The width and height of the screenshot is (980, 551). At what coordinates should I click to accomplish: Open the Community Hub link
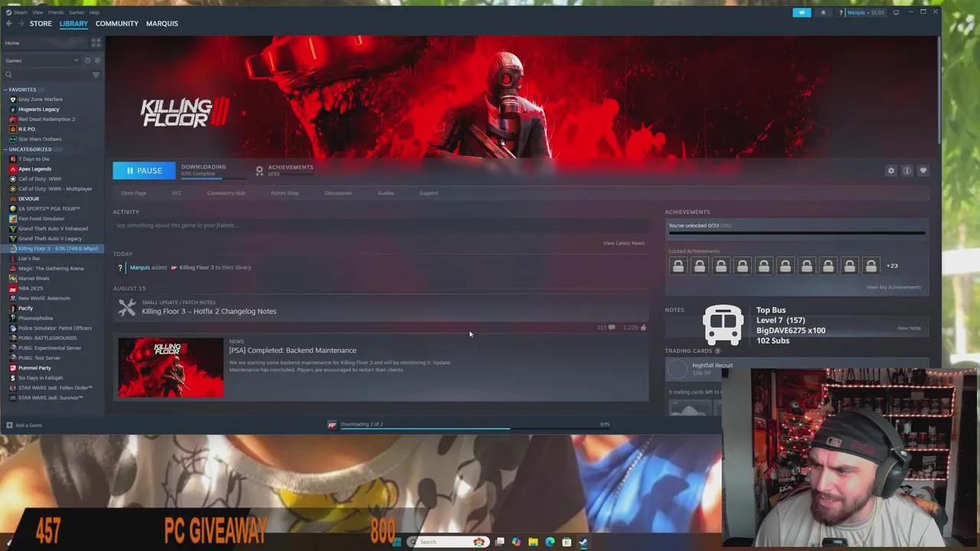click(x=226, y=193)
